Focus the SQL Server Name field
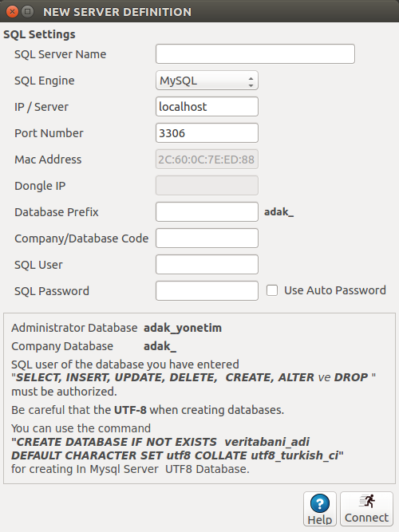Screen dimensions: 399x532 pos(255,54)
